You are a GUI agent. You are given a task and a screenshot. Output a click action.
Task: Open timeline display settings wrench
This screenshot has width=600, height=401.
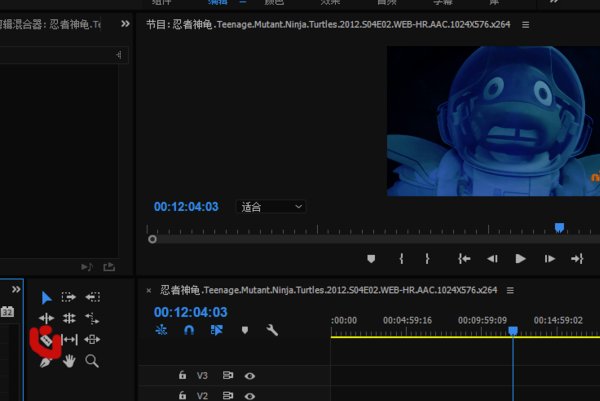point(272,330)
